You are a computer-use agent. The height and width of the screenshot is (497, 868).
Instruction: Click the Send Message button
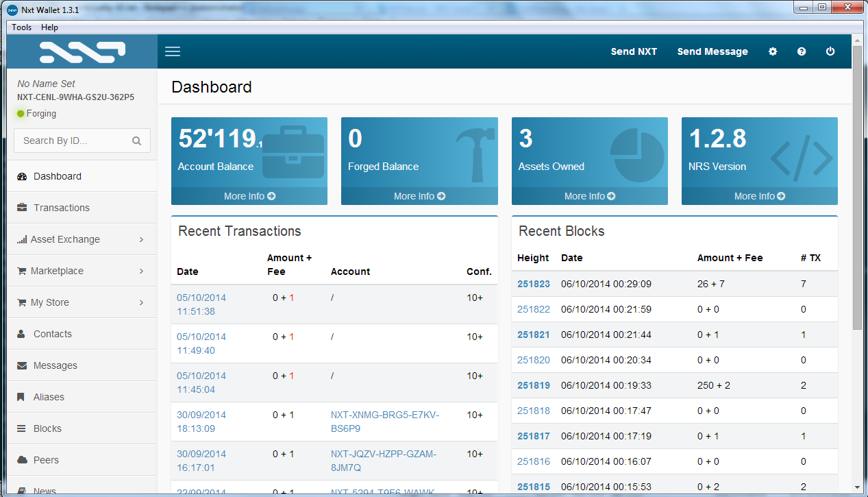[712, 51]
